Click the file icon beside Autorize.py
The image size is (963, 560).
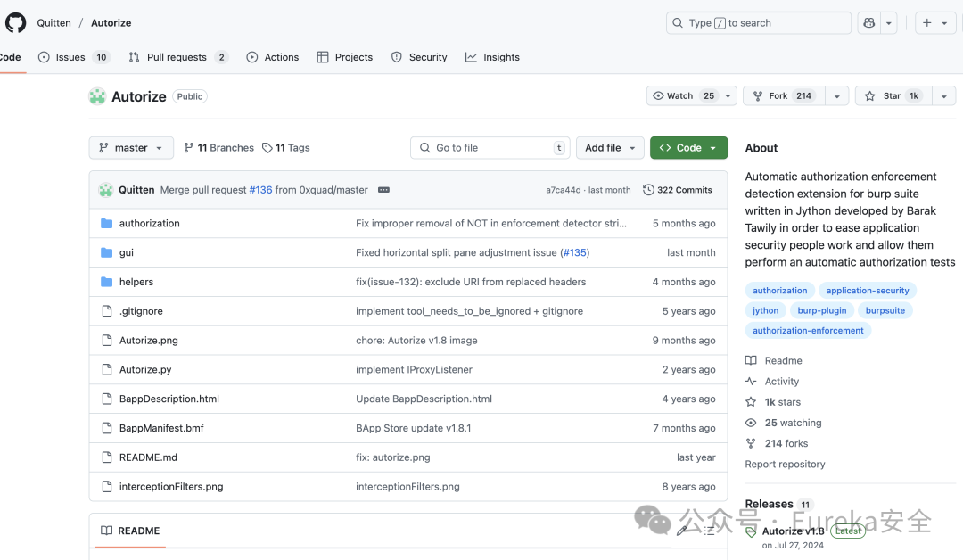click(107, 370)
